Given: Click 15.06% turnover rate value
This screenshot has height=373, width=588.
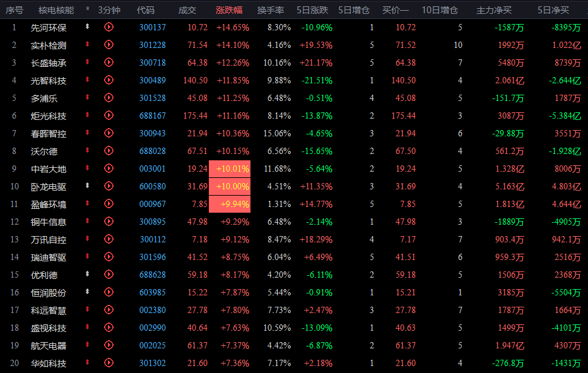Looking at the screenshot, I should coord(277,133).
